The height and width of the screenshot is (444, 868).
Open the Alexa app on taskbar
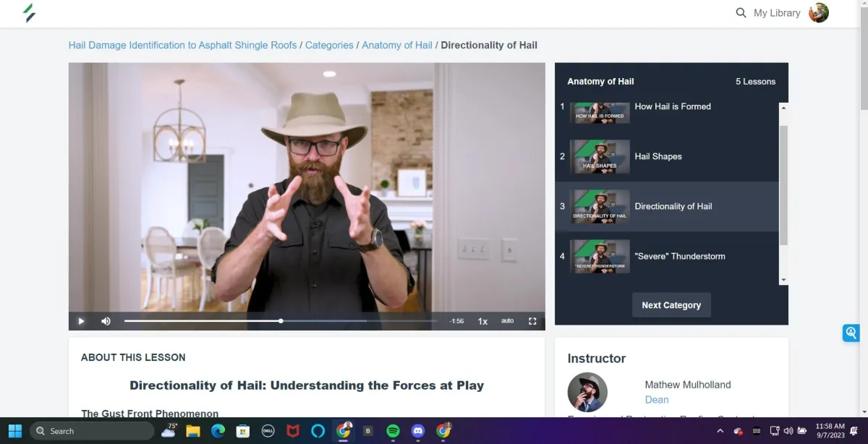click(x=318, y=431)
